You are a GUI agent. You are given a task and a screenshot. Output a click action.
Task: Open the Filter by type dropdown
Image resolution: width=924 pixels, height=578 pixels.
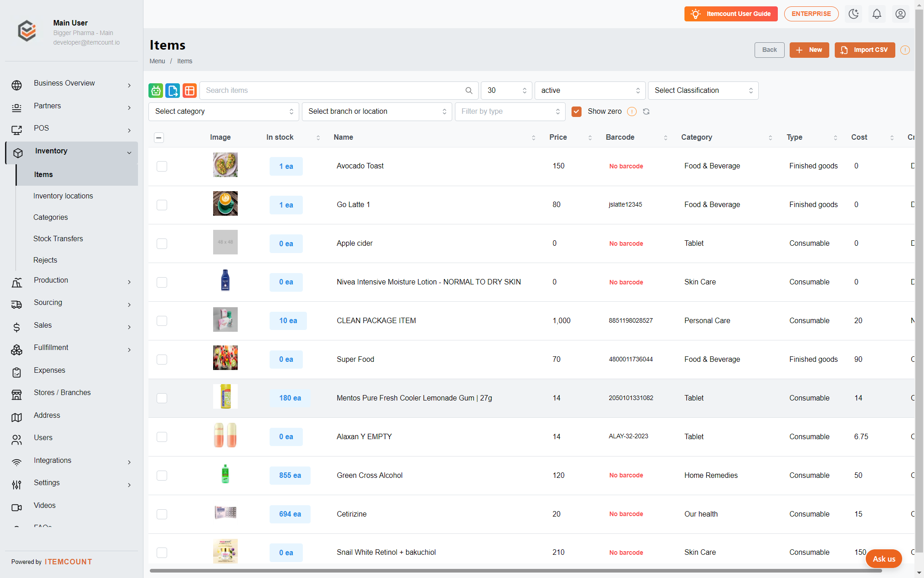pos(510,112)
